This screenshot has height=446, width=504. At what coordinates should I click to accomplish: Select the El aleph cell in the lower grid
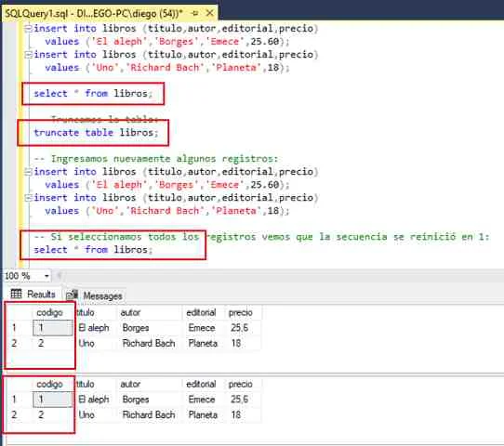point(94,400)
